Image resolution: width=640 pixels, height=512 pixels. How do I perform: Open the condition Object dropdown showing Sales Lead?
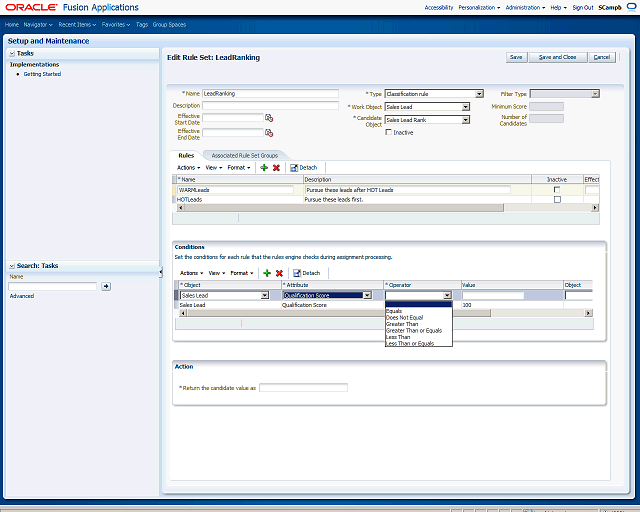pos(265,295)
